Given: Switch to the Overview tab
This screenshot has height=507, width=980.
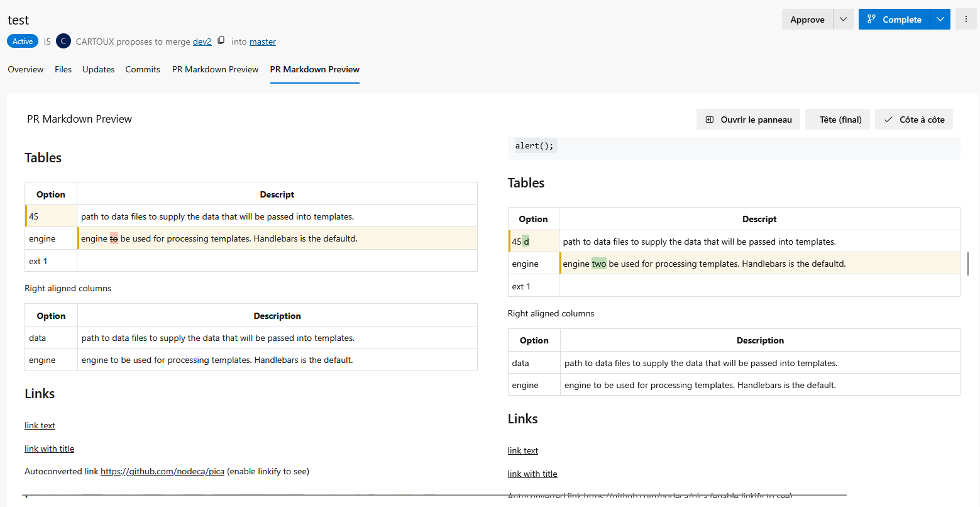Looking at the screenshot, I should tap(26, 69).
